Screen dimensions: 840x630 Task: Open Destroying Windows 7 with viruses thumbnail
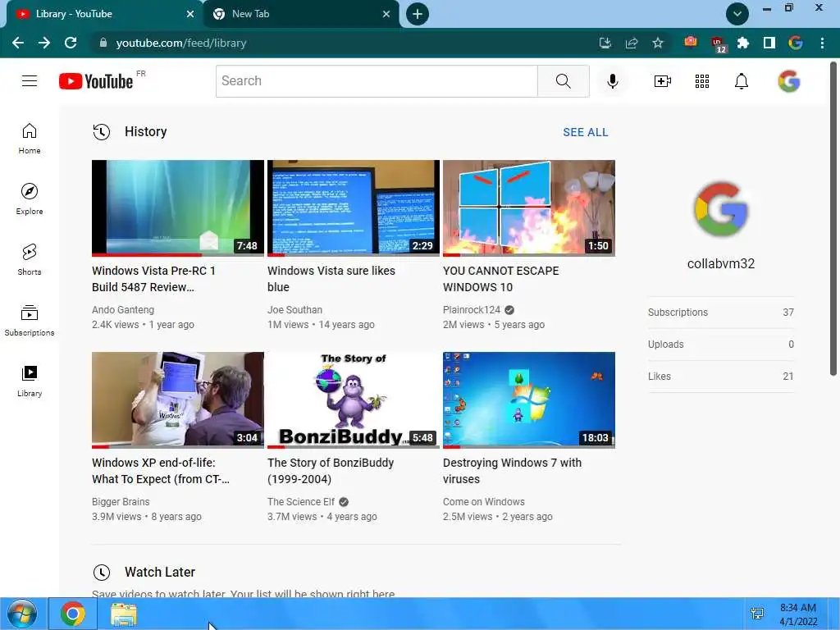529,399
